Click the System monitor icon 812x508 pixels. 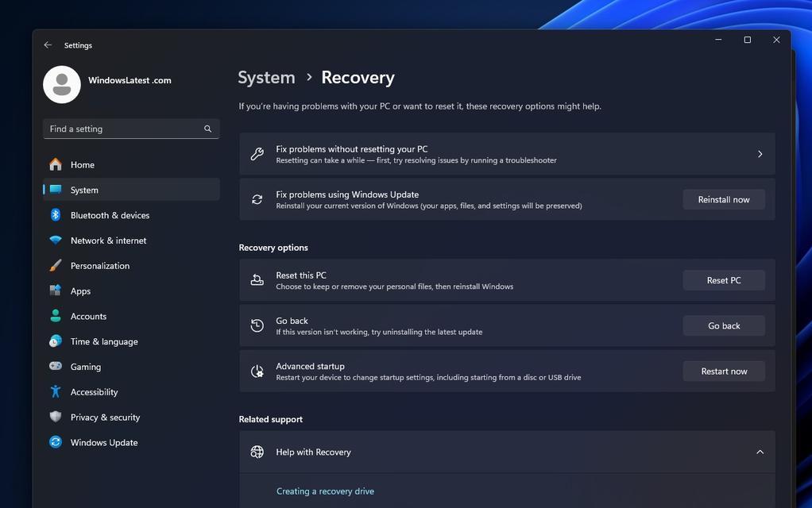click(56, 190)
